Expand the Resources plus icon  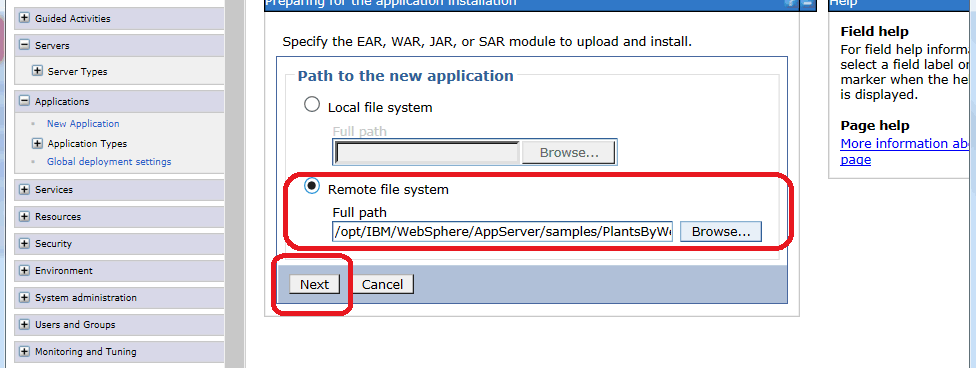click(25, 217)
